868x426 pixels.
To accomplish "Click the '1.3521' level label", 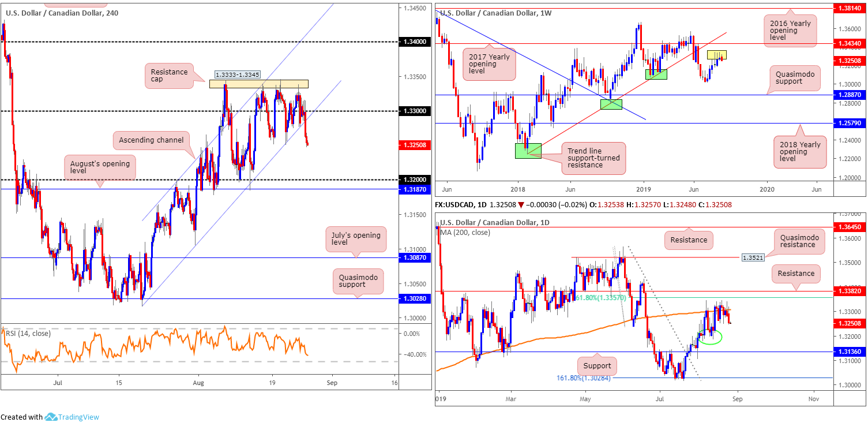I will [x=754, y=257].
